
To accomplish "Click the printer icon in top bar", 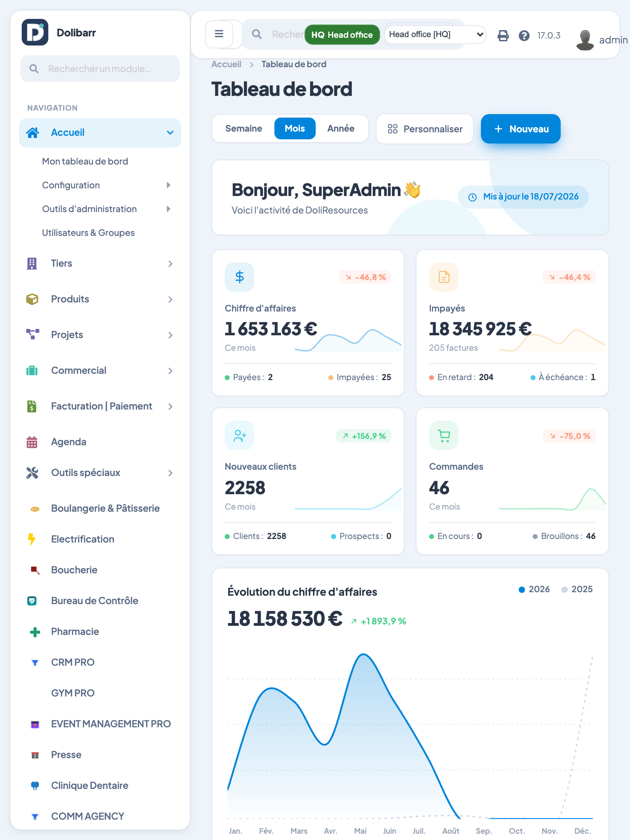I will point(503,35).
